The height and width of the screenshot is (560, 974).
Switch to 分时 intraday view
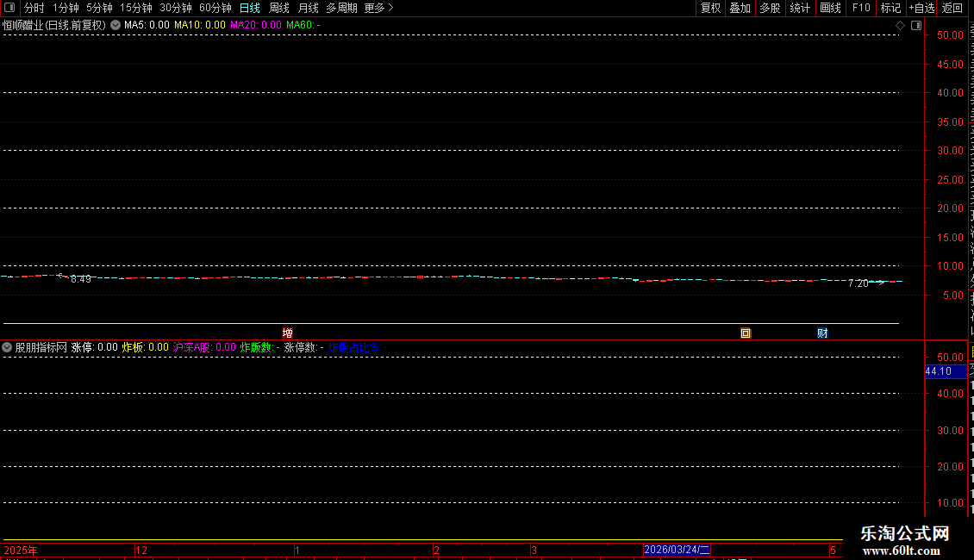34,8
